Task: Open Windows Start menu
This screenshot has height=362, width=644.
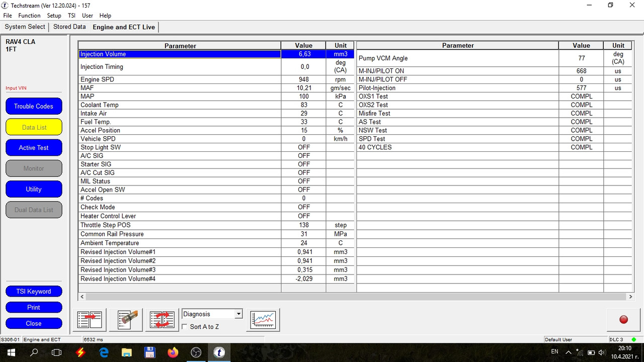Action: point(11,352)
